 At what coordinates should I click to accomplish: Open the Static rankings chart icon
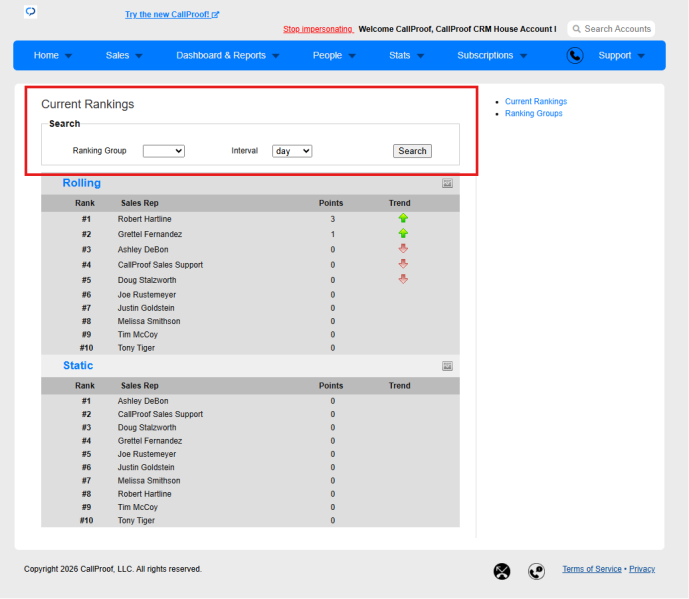(x=447, y=366)
